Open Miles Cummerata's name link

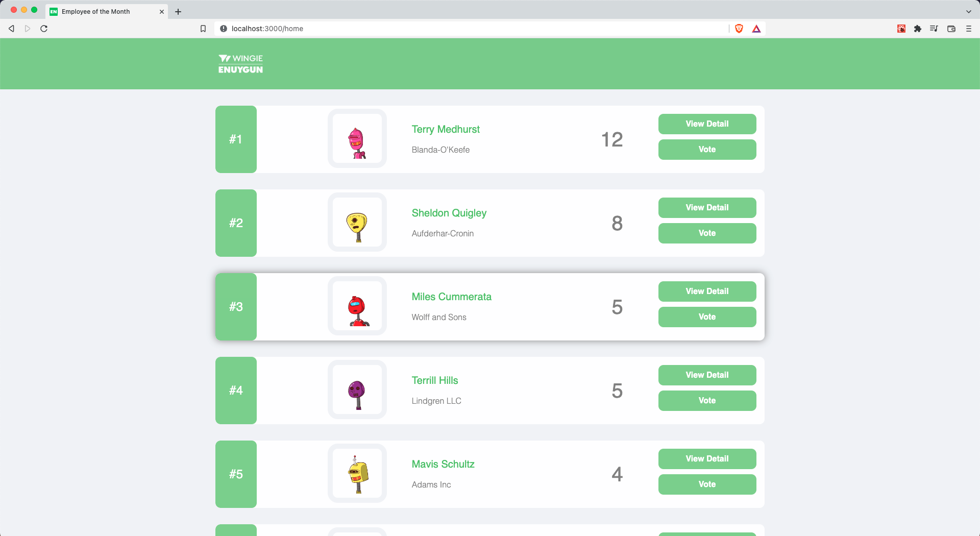pyautogui.click(x=451, y=297)
